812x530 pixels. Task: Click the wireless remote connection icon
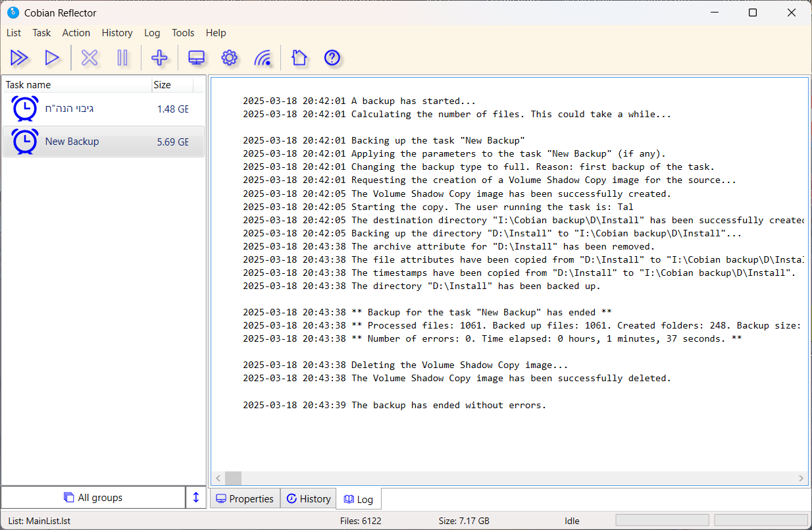pos(263,58)
